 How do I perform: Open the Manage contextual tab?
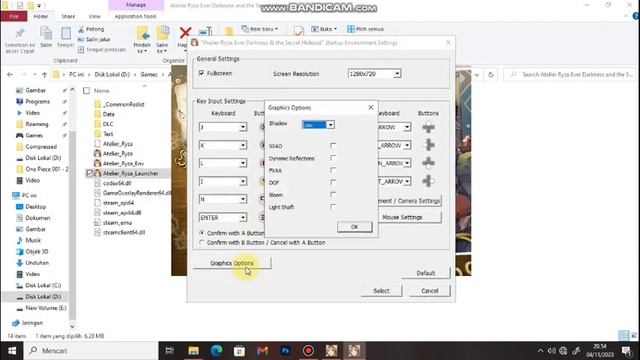click(x=136, y=5)
